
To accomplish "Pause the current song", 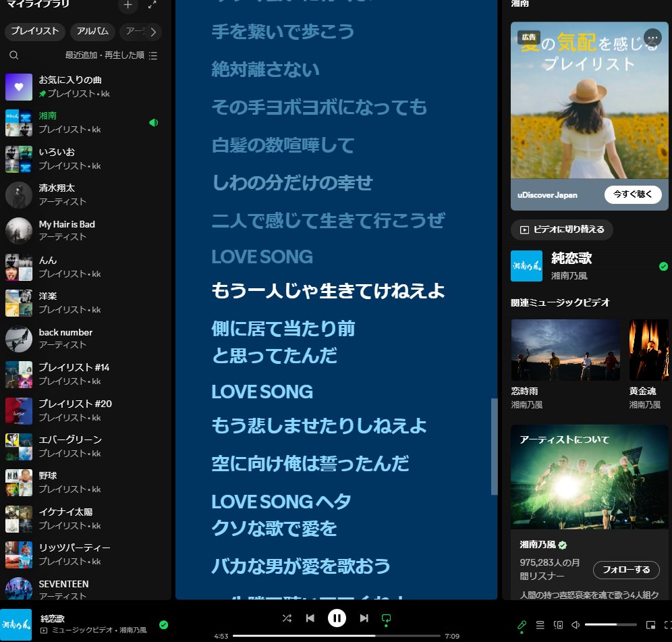I will pos(337,618).
